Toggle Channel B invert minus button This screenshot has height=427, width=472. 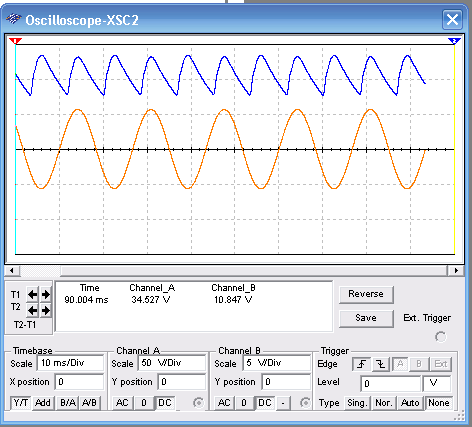point(283,403)
